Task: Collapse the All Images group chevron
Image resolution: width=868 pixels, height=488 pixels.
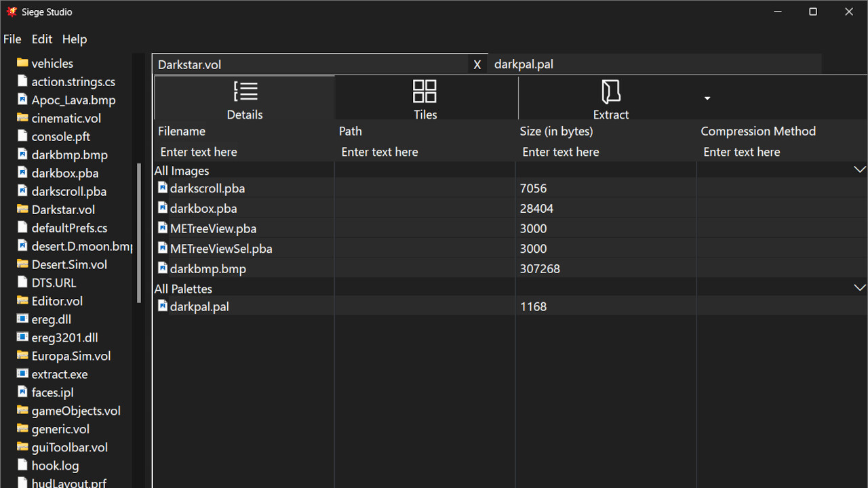Action: (860, 169)
